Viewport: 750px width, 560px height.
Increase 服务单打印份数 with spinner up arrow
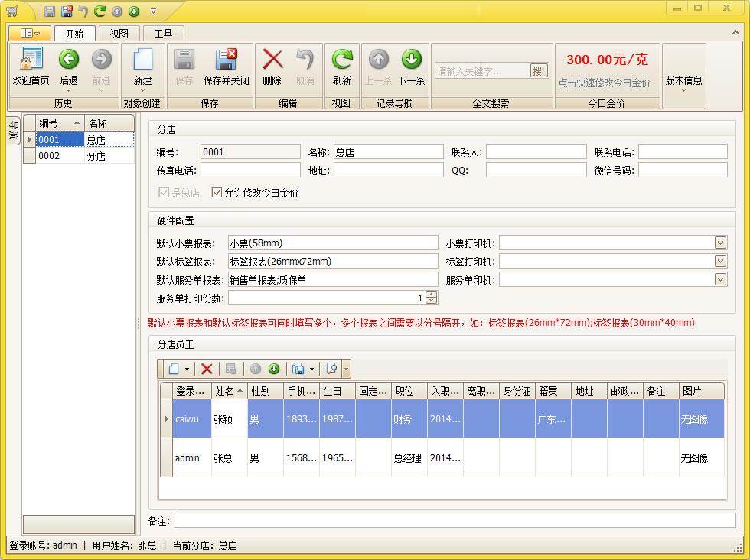pyautogui.click(x=432, y=295)
